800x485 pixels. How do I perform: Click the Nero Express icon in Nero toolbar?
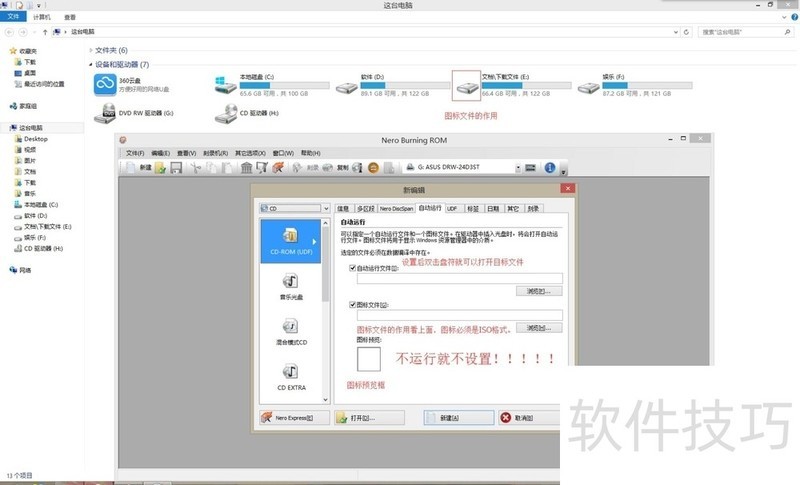coord(278,167)
